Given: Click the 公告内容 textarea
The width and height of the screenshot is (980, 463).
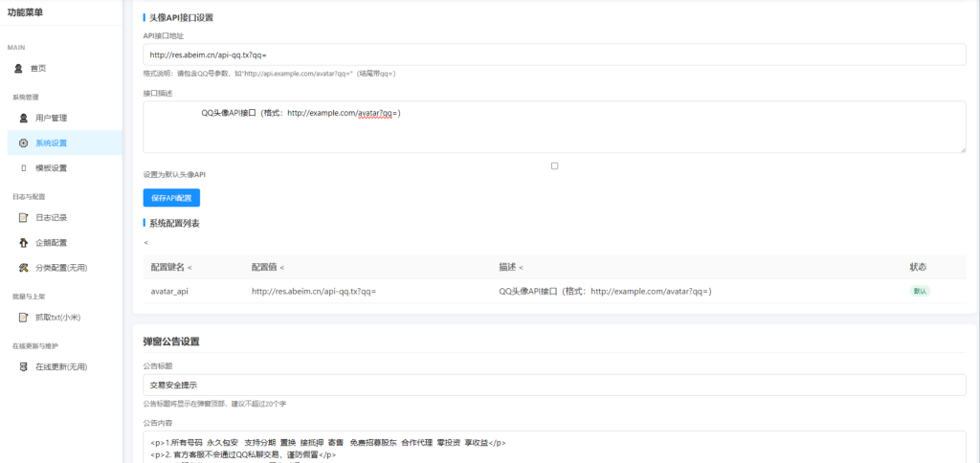Looking at the screenshot, I should tap(554, 447).
